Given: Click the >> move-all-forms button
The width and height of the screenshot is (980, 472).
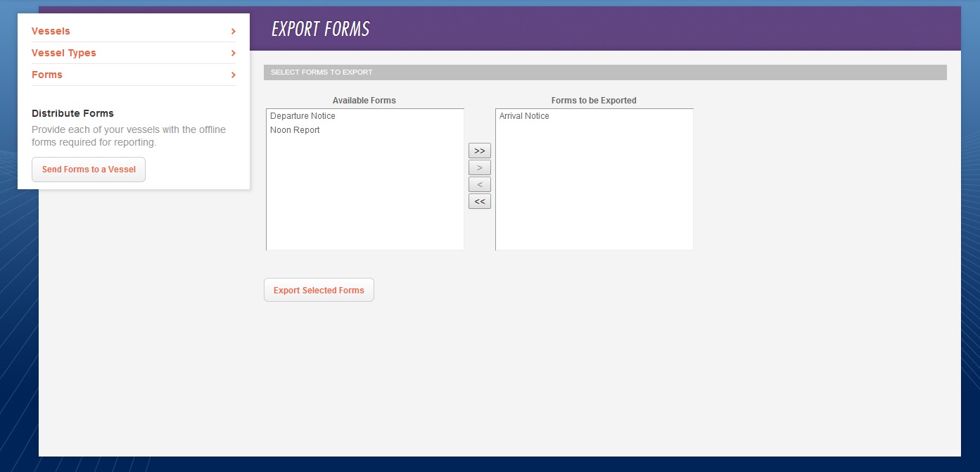Looking at the screenshot, I should [479, 151].
